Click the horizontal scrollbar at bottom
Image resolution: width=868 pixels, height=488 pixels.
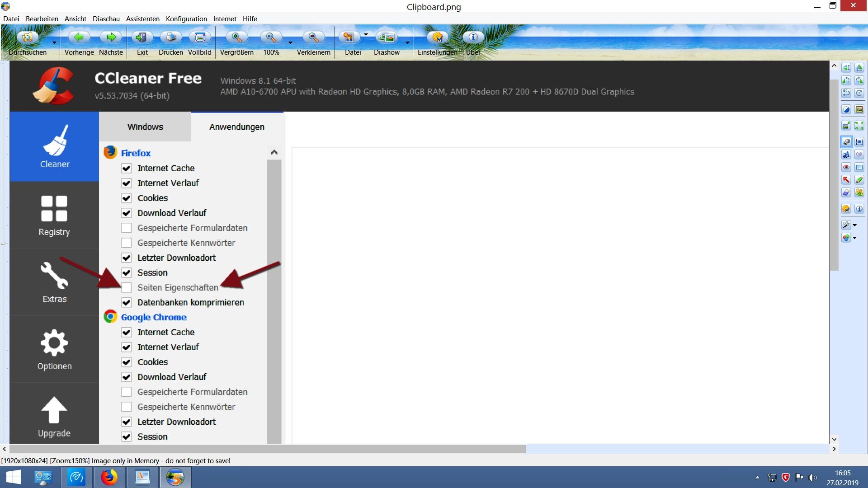pos(268,449)
